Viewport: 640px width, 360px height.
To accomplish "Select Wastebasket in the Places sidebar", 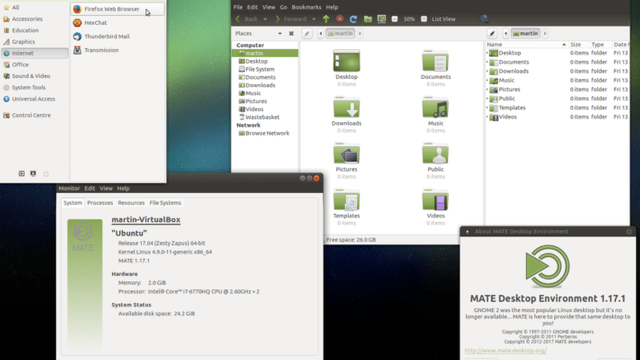I will 262,117.
